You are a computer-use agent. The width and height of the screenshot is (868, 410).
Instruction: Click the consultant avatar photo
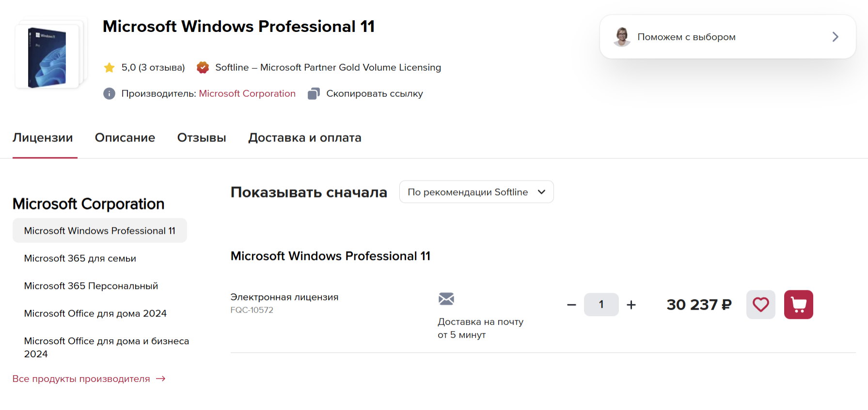pyautogui.click(x=622, y=37)
